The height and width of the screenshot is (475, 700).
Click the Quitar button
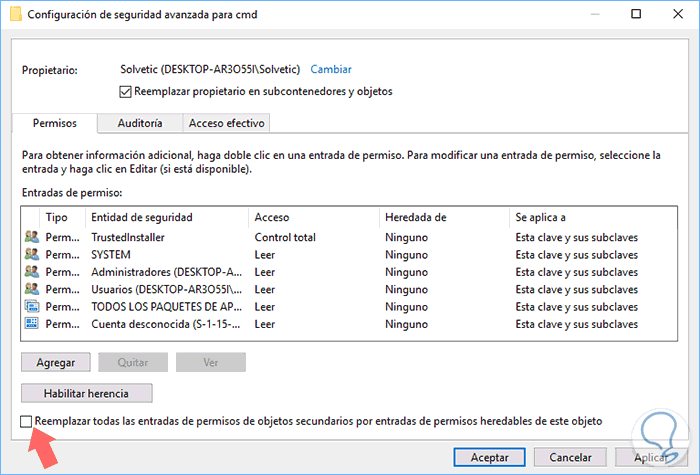pyautogui.click(x=133, y=362)
